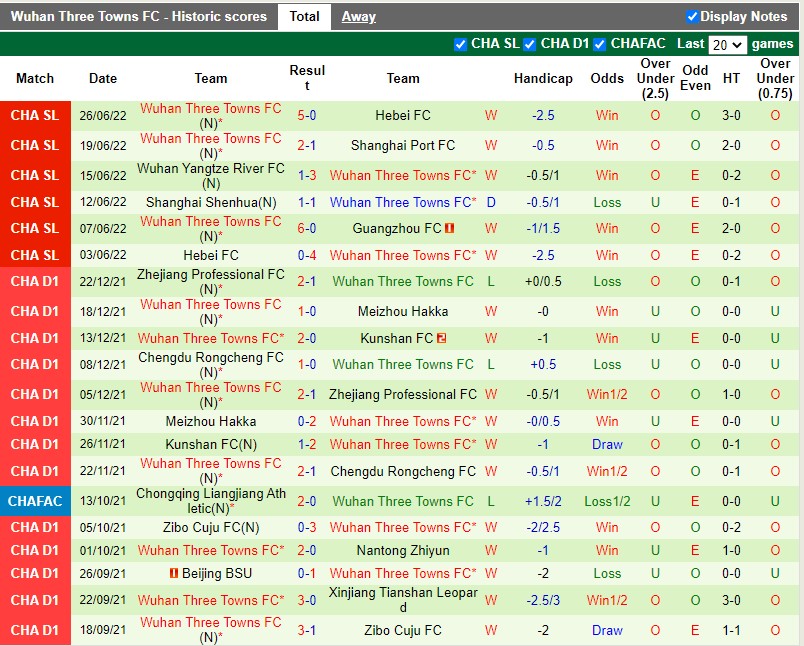804x646 pixels.
Task: Click the 5-0 result score link
Action: (308, 115)
